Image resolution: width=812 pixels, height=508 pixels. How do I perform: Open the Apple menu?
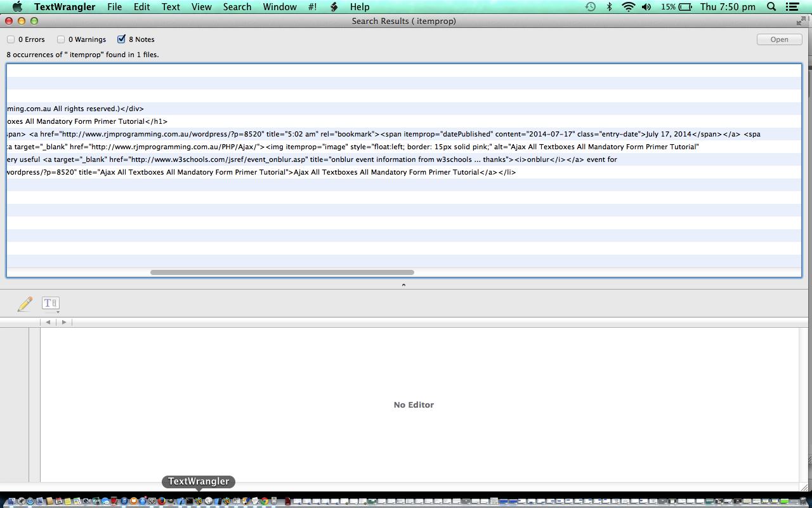pos(18,7)
